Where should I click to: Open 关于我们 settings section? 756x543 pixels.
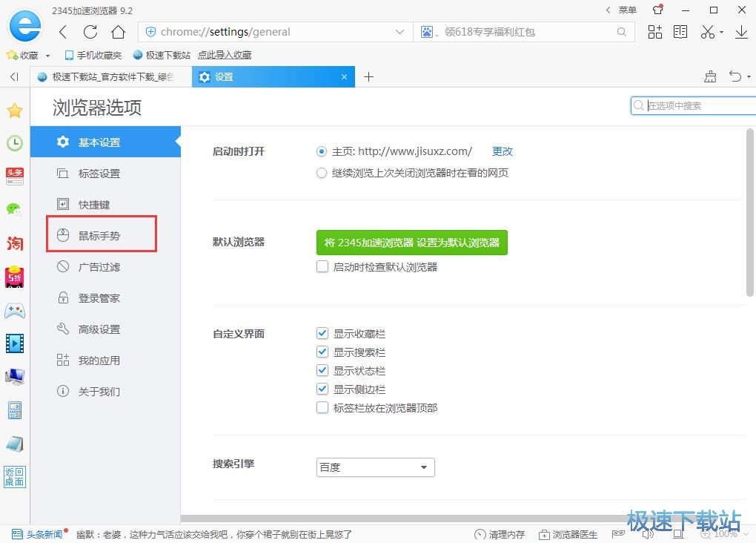tap(105, 392)
